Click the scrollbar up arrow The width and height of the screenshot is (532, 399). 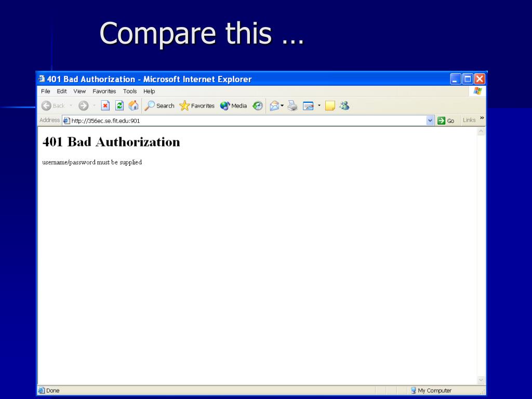click(481, 131)
